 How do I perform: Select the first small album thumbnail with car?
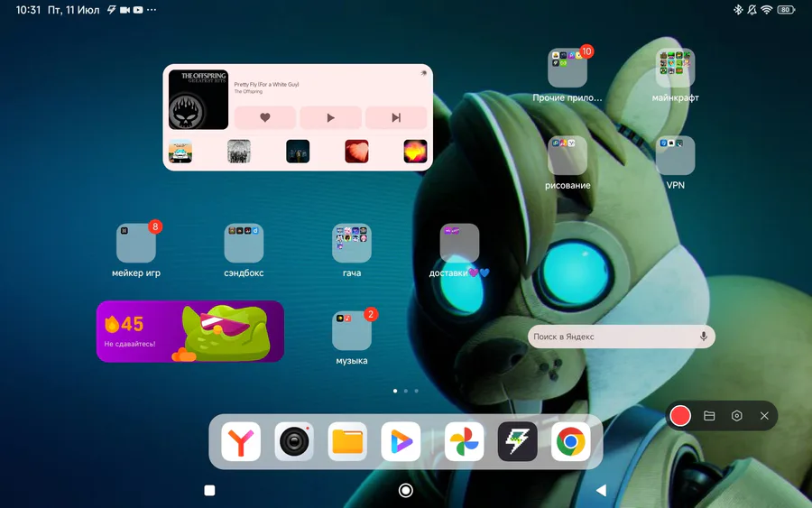point(180,152)
